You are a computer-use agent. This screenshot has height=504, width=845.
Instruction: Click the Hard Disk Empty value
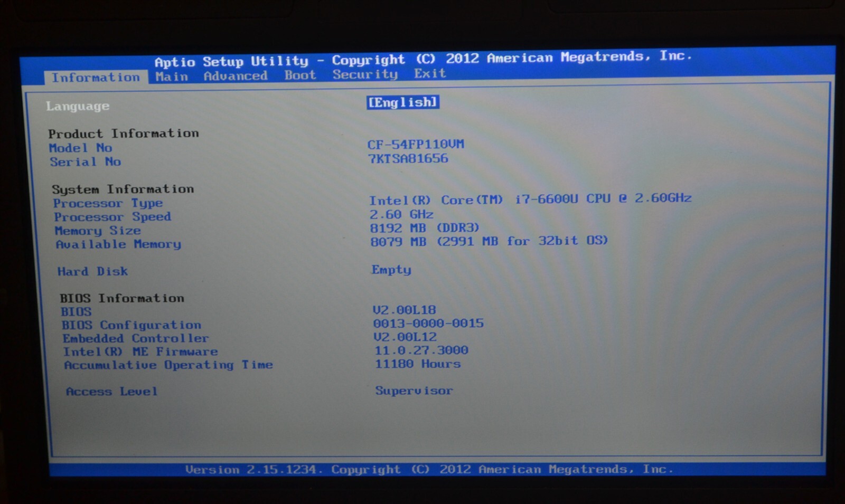(391, 270)
